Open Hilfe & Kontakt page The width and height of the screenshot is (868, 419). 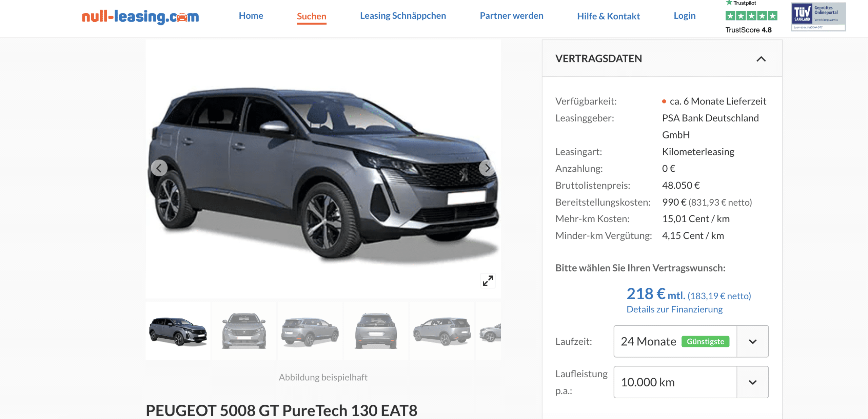tap(608, 16)
